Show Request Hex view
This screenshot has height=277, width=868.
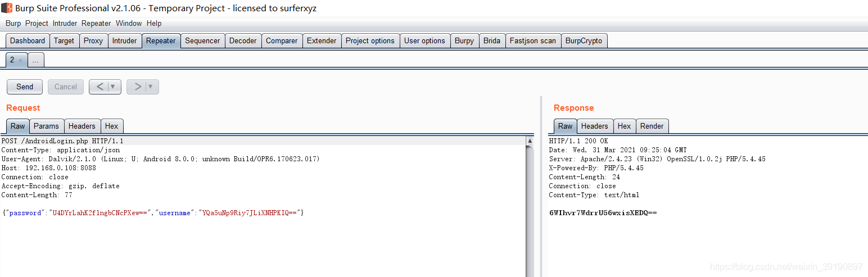112,126
